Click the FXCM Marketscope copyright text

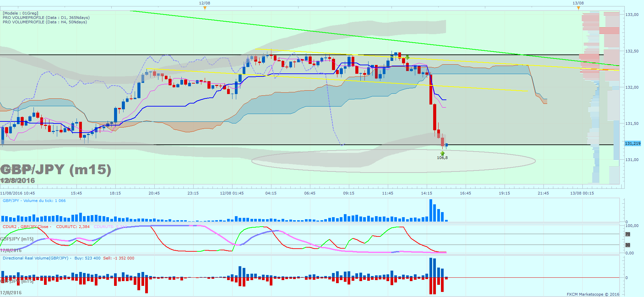click(x=593, y=294)
